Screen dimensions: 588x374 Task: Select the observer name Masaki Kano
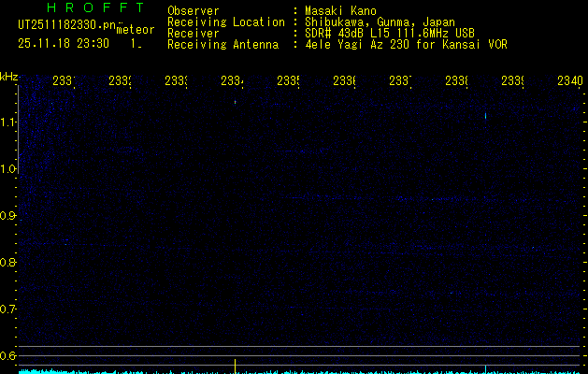pos(340,11)
